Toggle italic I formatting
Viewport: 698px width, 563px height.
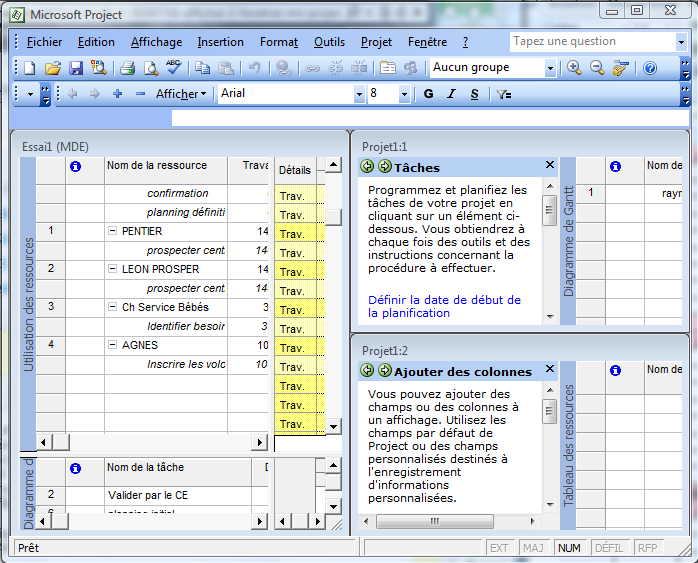click(x=451, y=93)
